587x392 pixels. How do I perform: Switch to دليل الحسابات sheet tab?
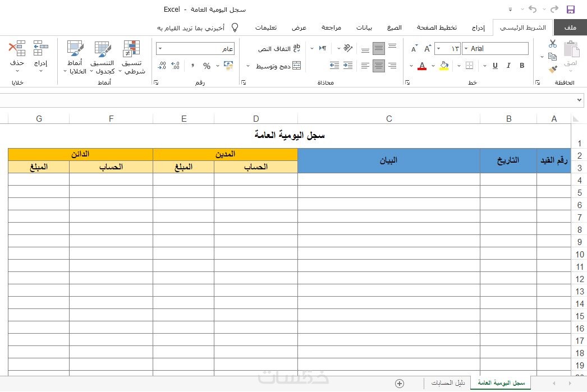448,382
